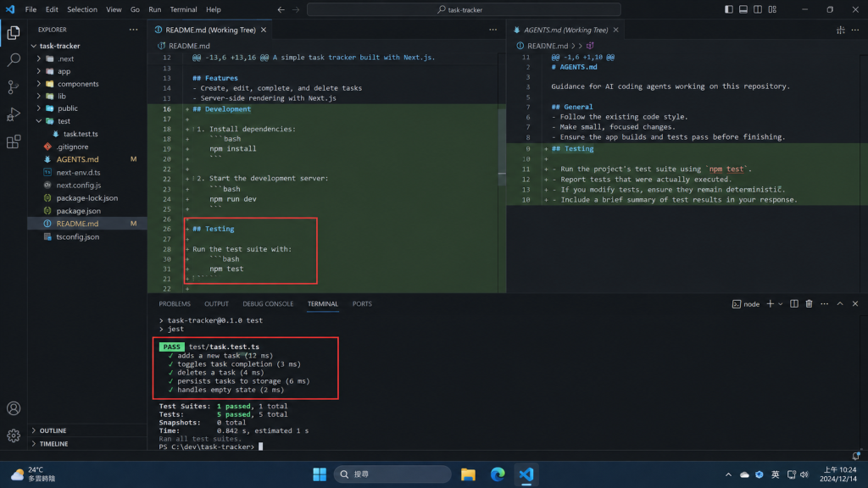
Task: Open File Explorer from taskbar
Action: tap(468, 474)
